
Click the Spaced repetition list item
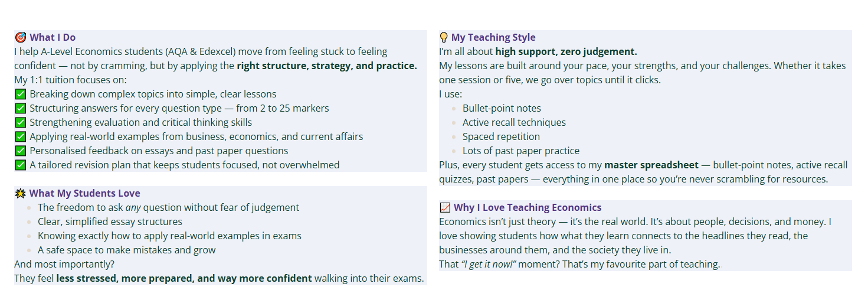click(501, 136)
